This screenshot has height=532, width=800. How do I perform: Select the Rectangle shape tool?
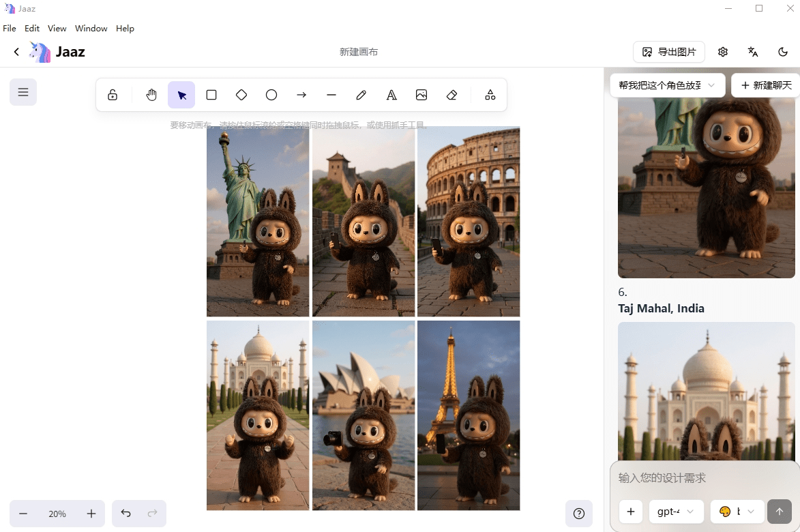click(x=211, y=95)
